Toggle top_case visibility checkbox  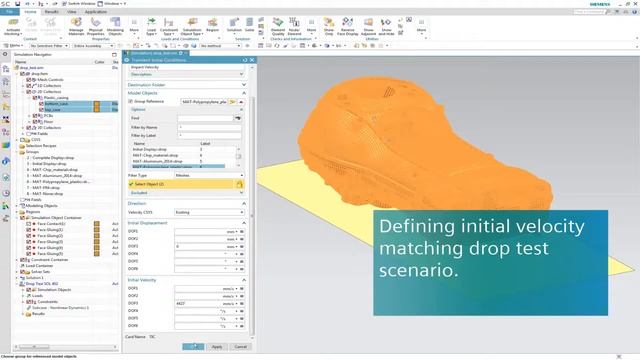(x=41, y=110)
